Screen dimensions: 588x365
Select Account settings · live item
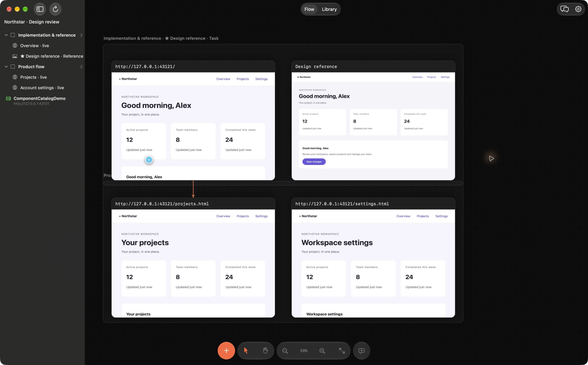coord(42,88)
